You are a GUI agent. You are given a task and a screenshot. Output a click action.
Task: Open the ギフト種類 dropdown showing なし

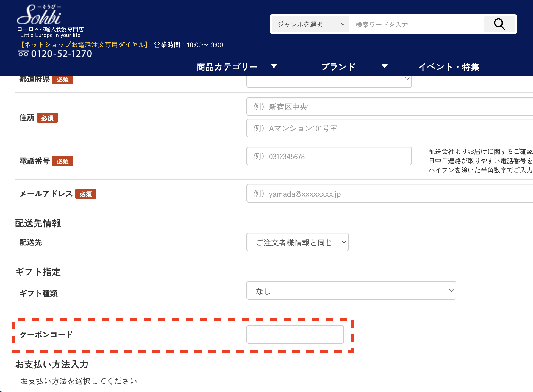(x=351, y=290)
